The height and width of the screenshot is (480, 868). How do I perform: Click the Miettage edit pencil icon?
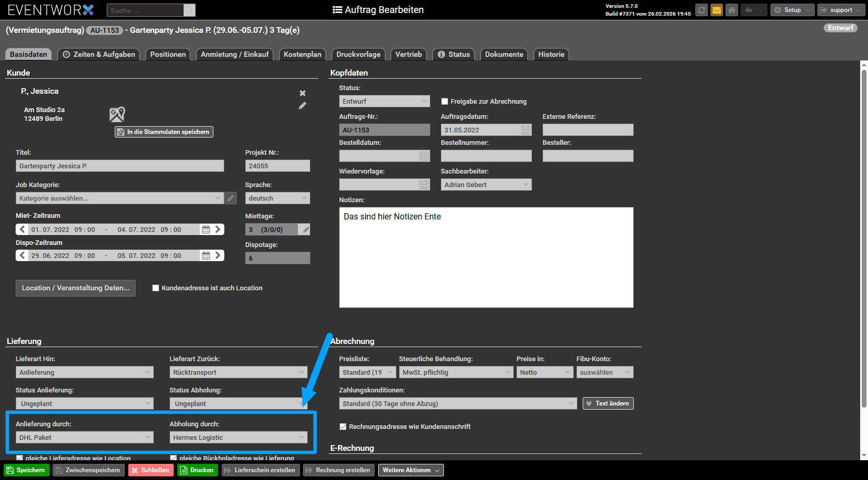[306, 229]
